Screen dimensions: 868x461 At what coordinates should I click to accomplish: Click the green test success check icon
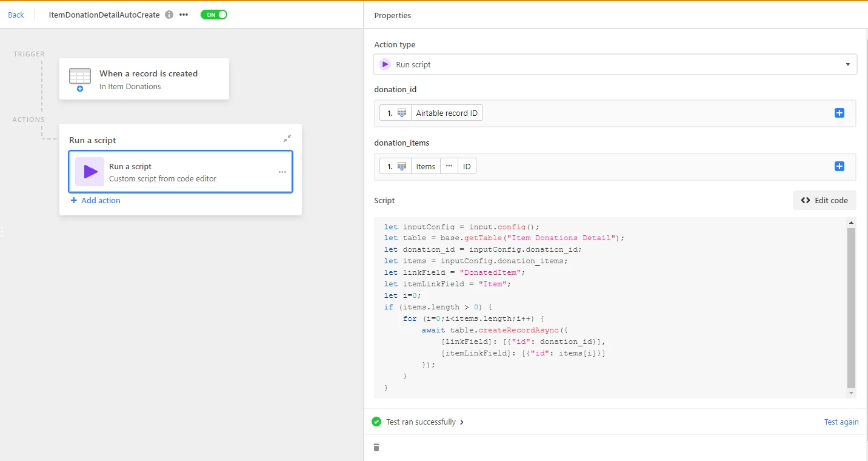coord(376,422)
